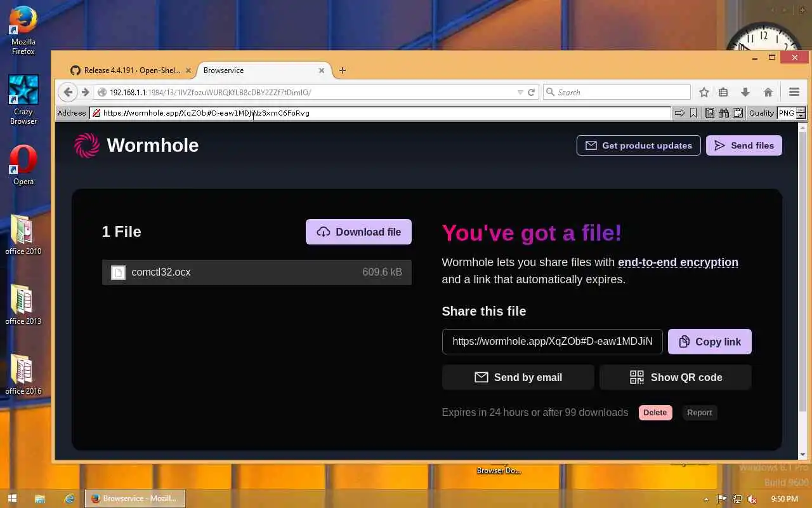The width and height of the screenshot is (812, 508).
Task: Click the Browser Do... desktop label
Action: 499,471
